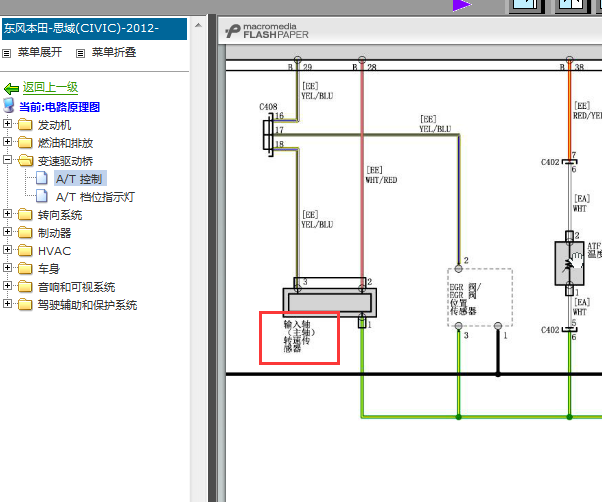Click the WHT/RED wire label

click(x=381, y=180)
